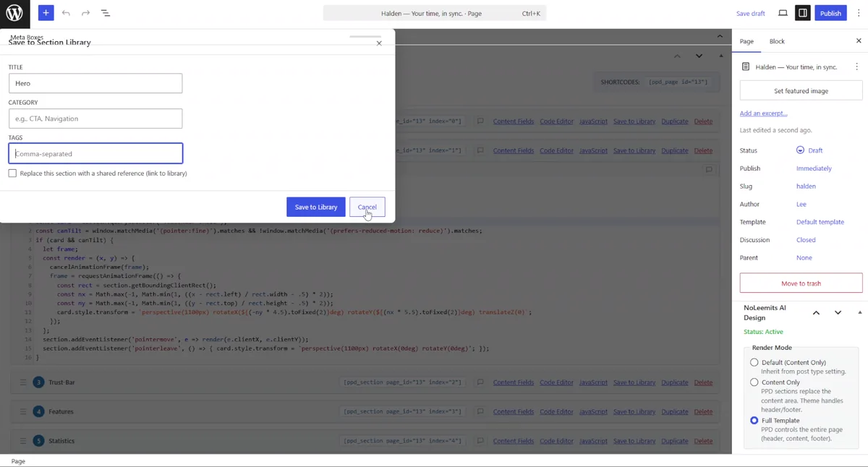Screen dimensions: 868x467
Task: Click the Page breadcrumb in footer
Action: 18,461
